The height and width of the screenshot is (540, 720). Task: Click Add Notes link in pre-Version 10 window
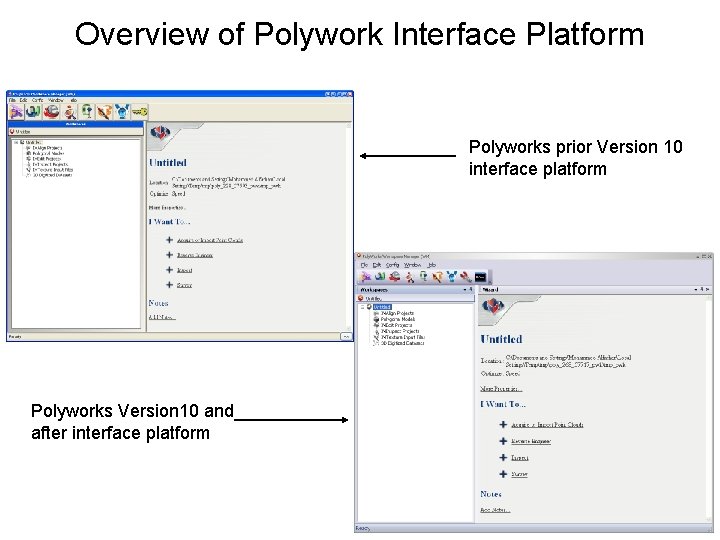[162, 317]
